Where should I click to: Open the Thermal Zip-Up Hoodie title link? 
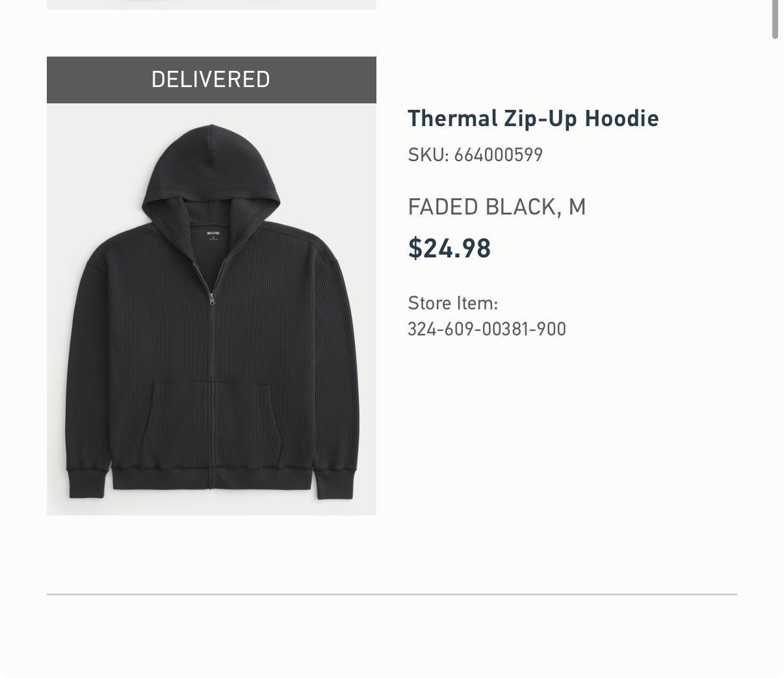click(533, 118)
